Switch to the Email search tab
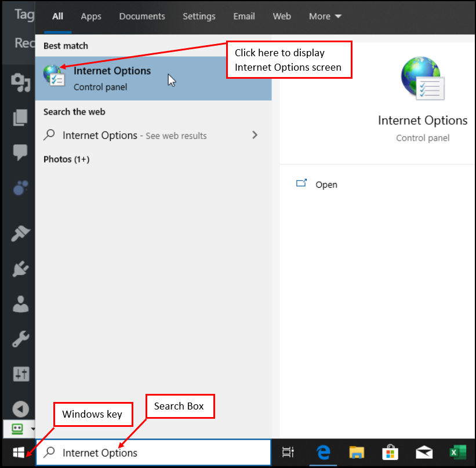 pos(244,16)
